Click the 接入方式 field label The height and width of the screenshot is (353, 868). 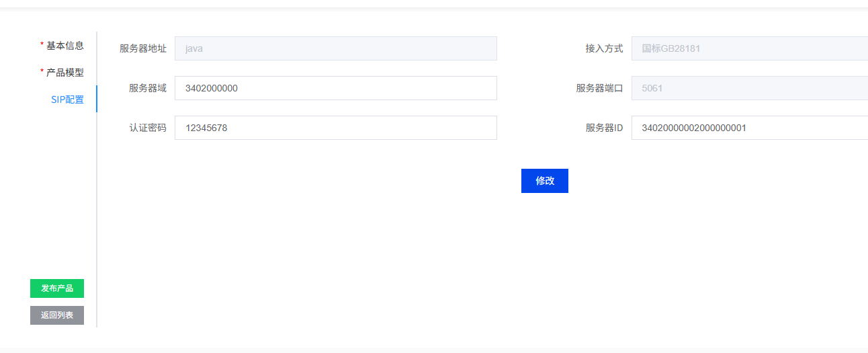coord(604,48)
